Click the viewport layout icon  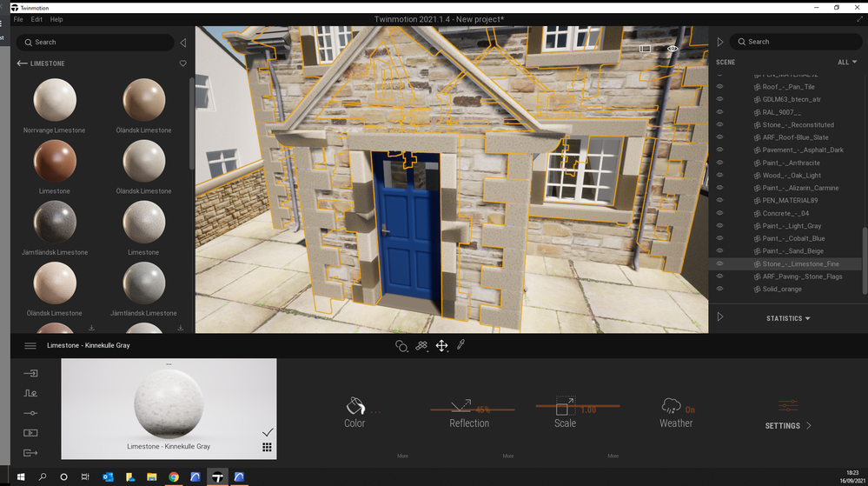(x=645, y=49)
